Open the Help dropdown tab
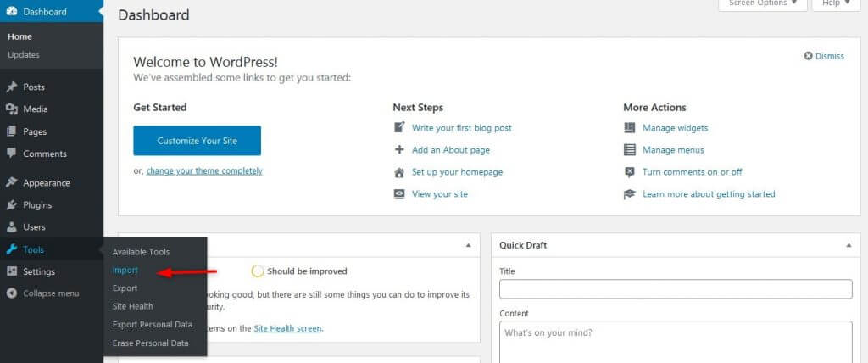 pyautogui.click(x=836, y=4)
